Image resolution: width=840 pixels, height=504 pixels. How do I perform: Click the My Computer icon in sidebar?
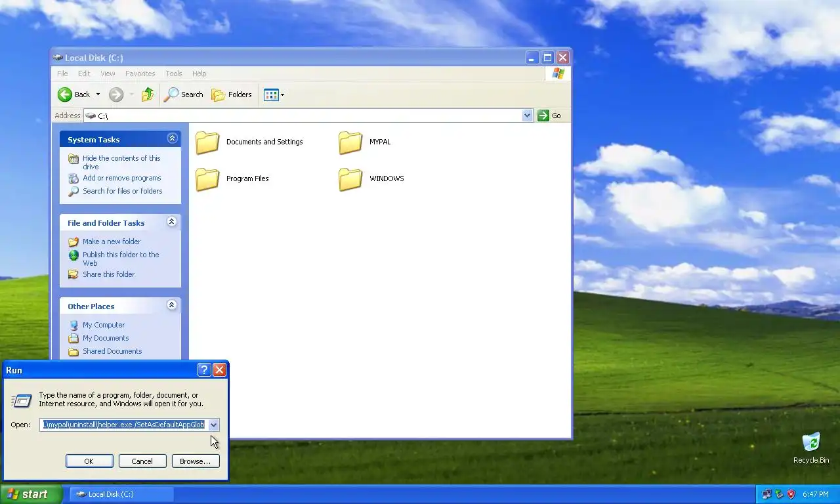73,325
